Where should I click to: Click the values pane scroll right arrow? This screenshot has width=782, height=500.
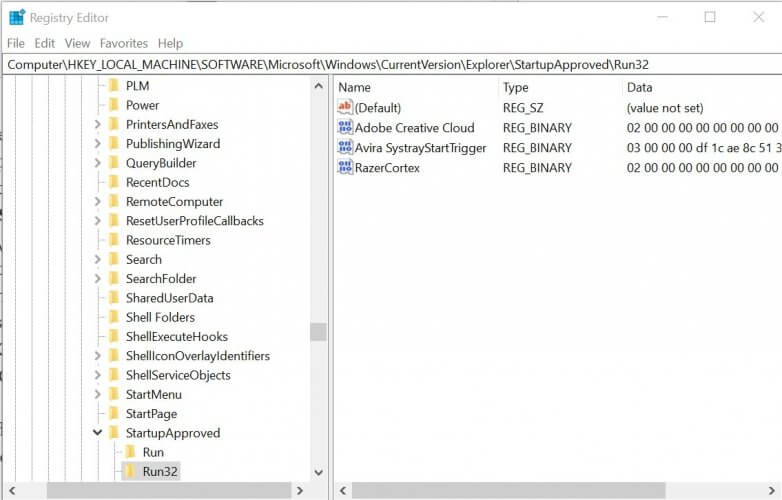tap(772, 491)
